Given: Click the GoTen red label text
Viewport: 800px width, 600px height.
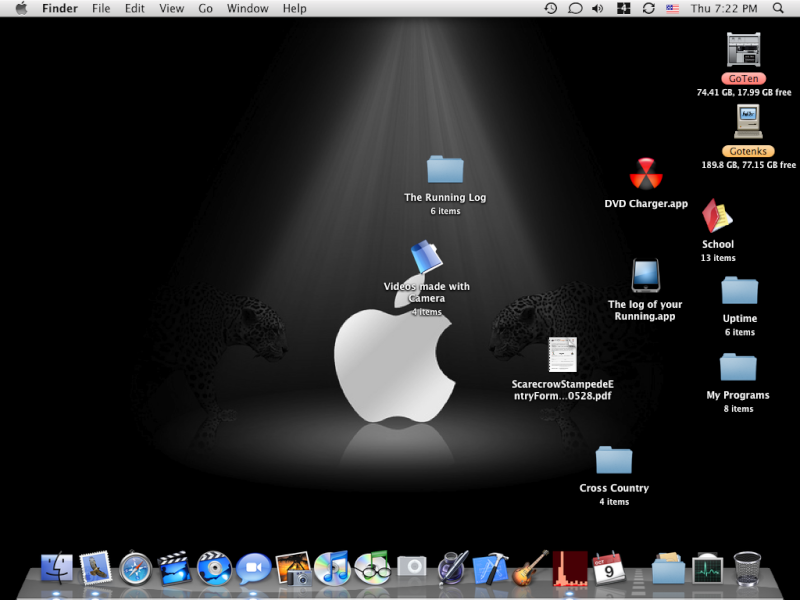Looking at the screenshot, I should [743, 79].
